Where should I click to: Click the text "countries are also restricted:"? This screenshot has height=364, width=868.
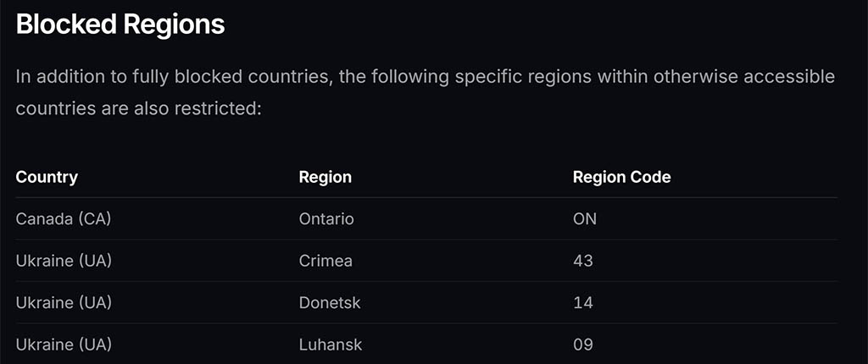click(139, 110)
